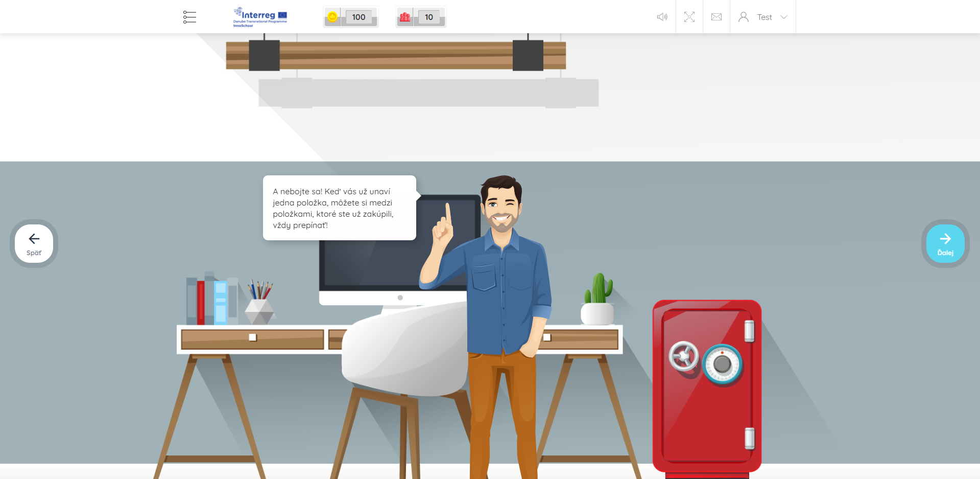Click the safe's spoked handle wheel
Image resolution: width=980 pixels, height=479 pixels.
click(683, 356)
